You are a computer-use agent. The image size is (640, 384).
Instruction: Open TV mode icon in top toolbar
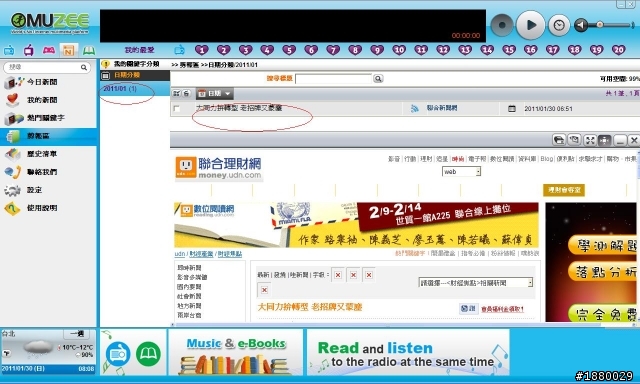pos(29,51)
